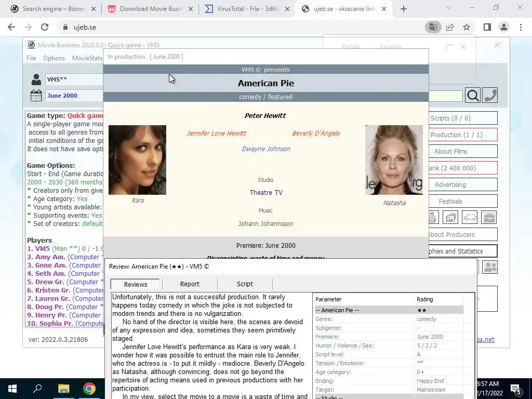Image resolution: width=532 pixels, height=399 pixels.
Task: Click composer name Johann Johannsson
Action: click(x=265, y=223)
